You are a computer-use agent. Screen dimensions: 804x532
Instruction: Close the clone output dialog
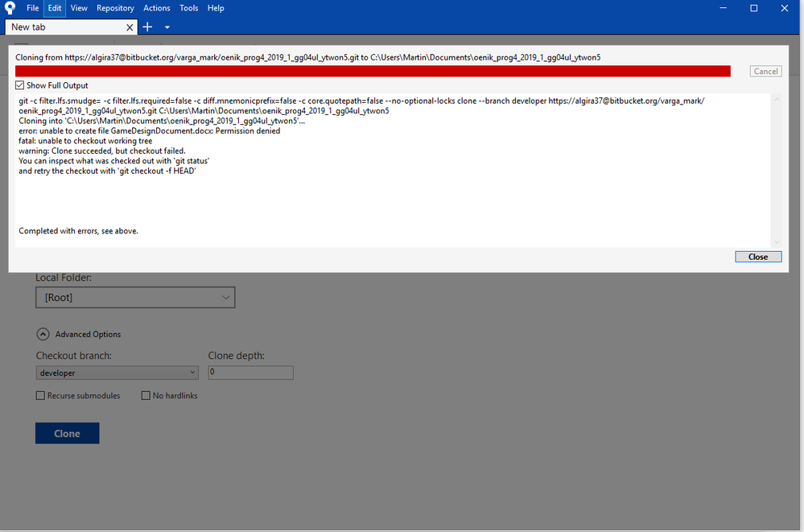[x=758, y=257]
